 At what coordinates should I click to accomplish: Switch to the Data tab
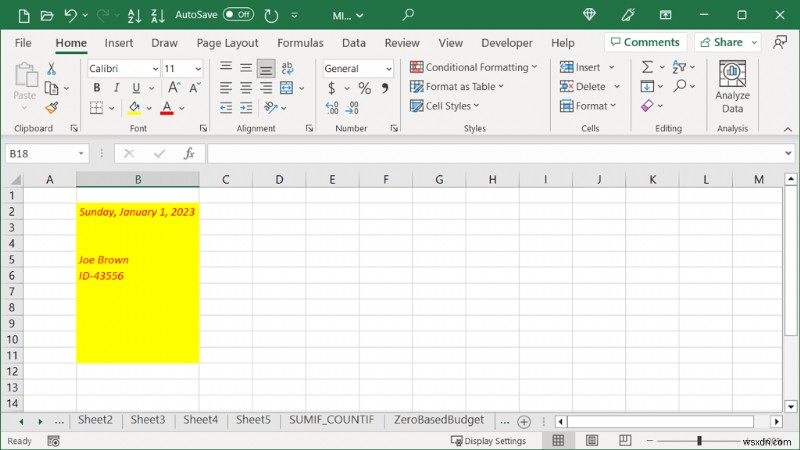(354, 43)
